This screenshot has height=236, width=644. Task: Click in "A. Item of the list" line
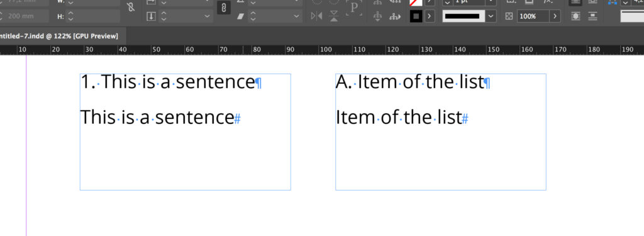click(x=410, y=82)
